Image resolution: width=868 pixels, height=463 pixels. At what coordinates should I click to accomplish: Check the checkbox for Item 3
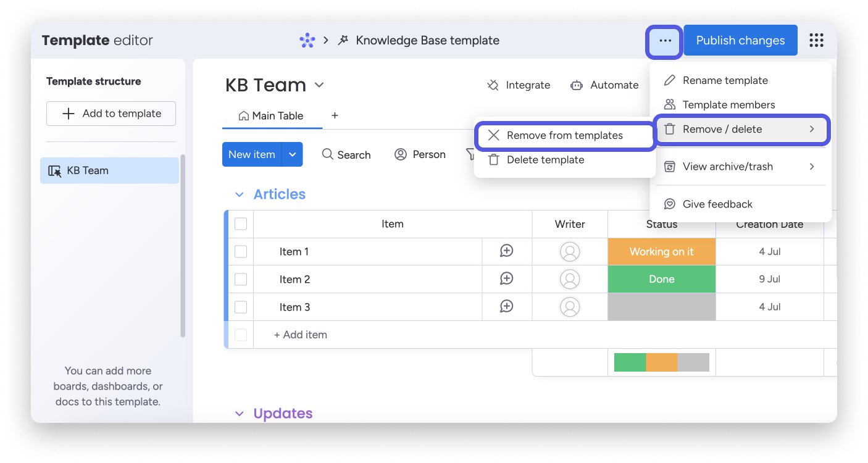pyautogui.click(x=241, y=307)
